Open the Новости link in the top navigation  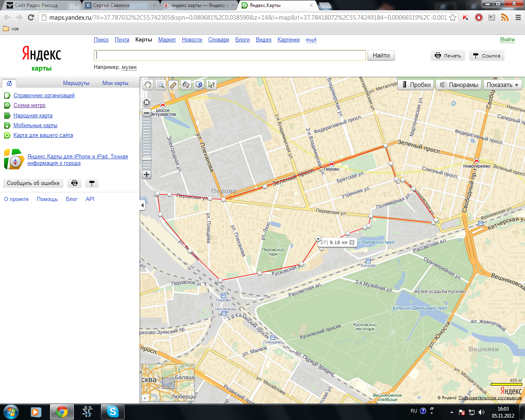pyautogui.click(x=192, y=40)
